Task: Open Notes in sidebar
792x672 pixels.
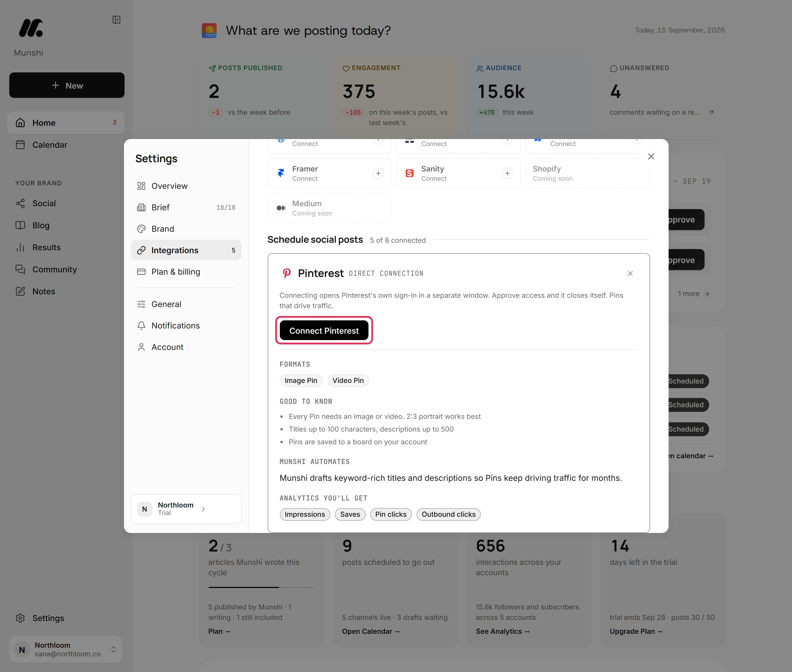Action: click(65, 291)
